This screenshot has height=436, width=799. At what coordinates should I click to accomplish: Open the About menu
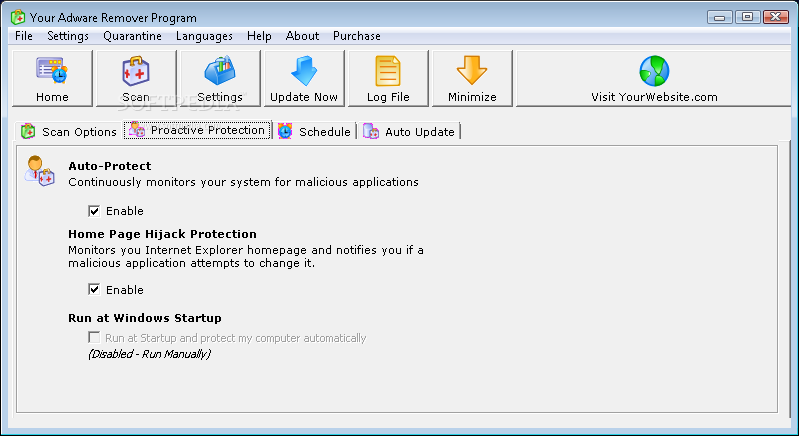coord(303,36)
